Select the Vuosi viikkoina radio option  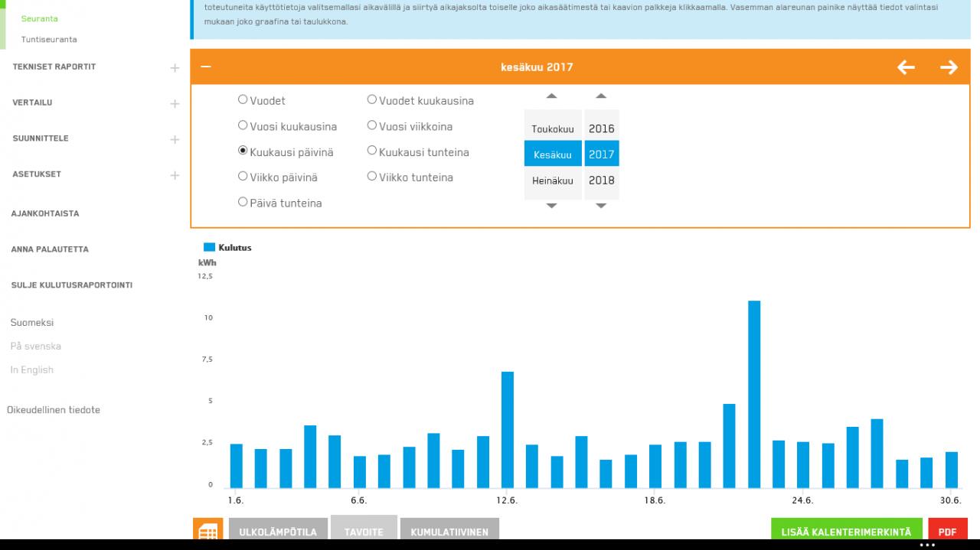(x=372, y=125)
